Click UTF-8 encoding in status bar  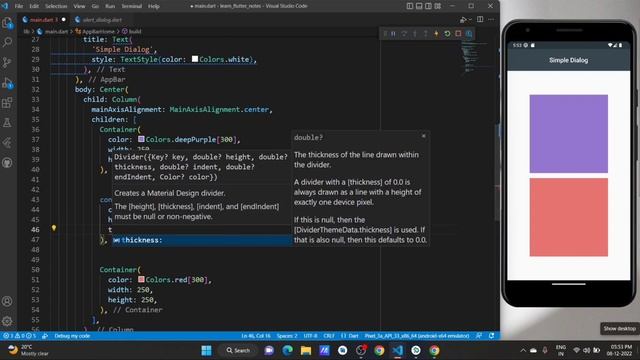coord(310,336)
